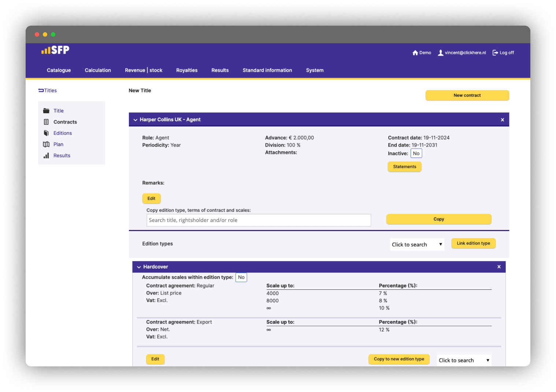The image size is (556, 392).
Task: Close the Harper Collins UK contract panel
Action: (502, 120)
